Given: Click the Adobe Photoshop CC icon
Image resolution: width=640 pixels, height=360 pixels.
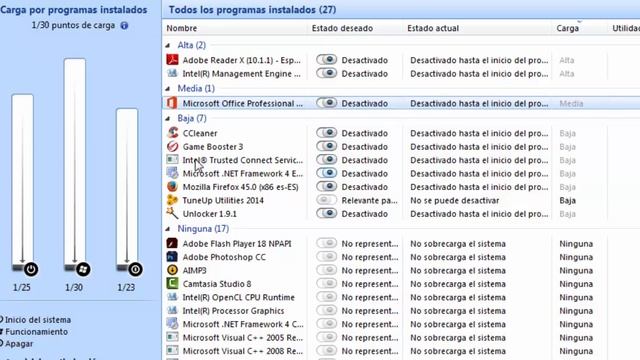Looking at the screenshot, I should [x=172, y=257].
